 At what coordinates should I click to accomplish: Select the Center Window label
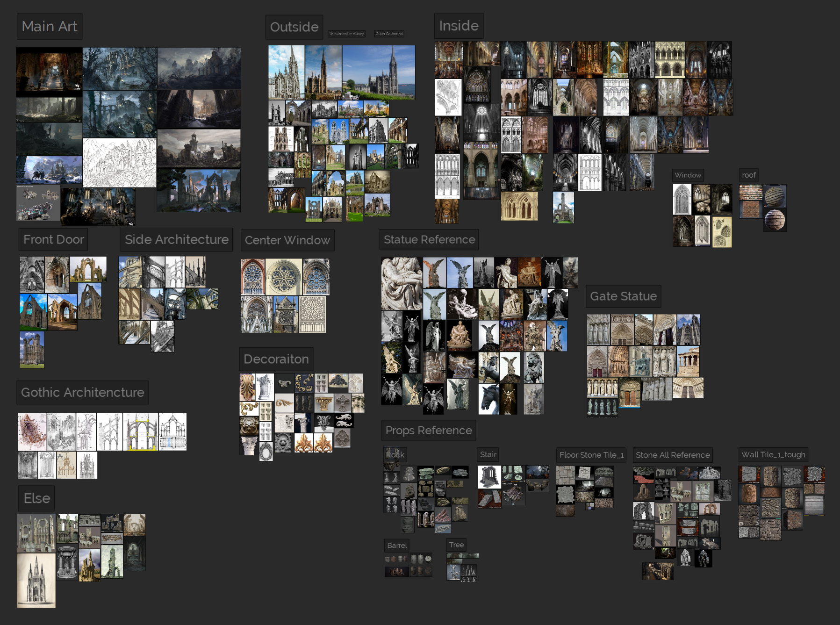coord(287,240)
